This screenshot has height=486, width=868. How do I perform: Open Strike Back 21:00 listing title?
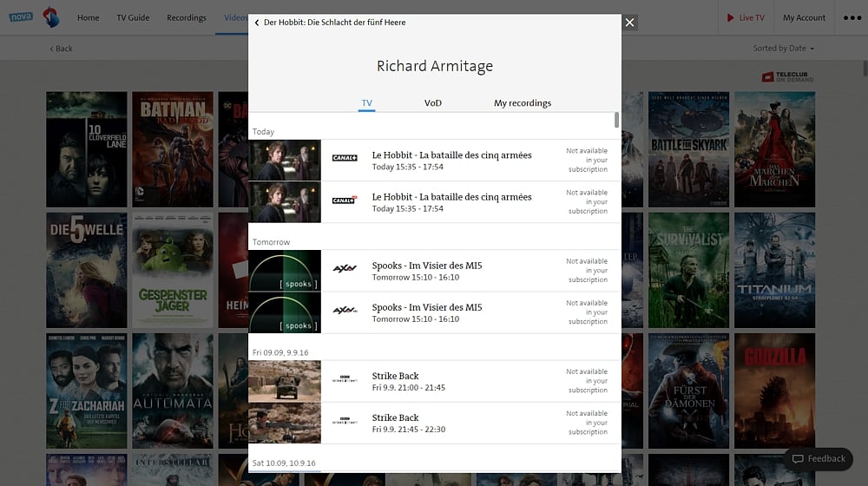point(395,376)
